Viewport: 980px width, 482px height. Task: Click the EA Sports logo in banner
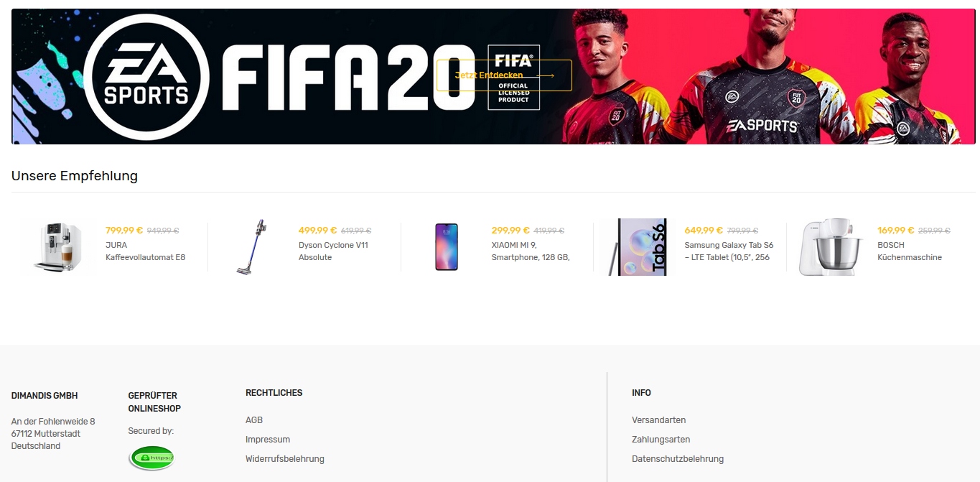[x=146, y=77]
